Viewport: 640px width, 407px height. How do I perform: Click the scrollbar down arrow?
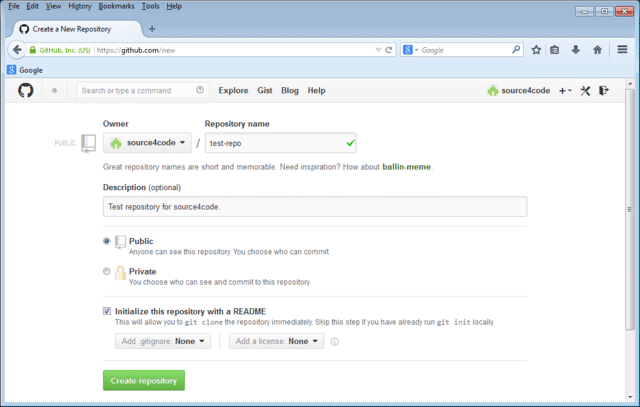tap(630, 397)
